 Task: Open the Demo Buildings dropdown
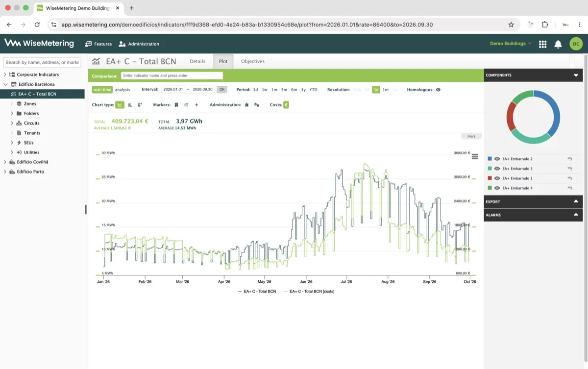click(x=511, y=44)
